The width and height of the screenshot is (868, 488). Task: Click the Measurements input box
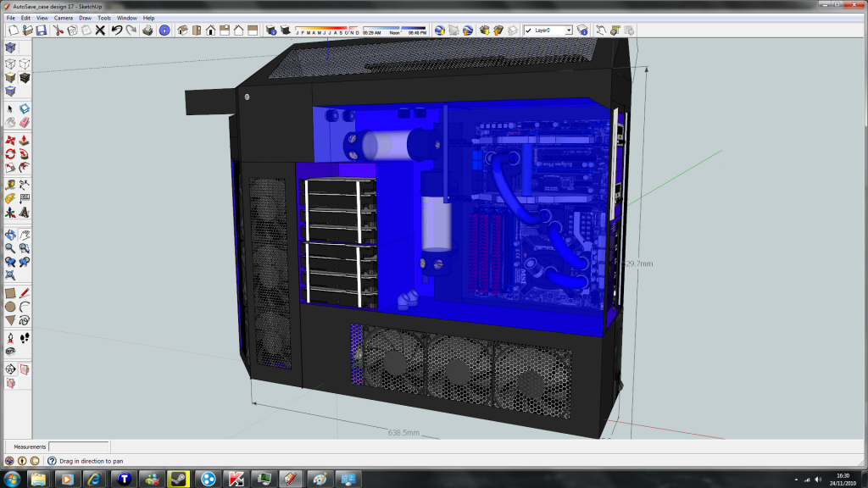(x=78, y=446)
